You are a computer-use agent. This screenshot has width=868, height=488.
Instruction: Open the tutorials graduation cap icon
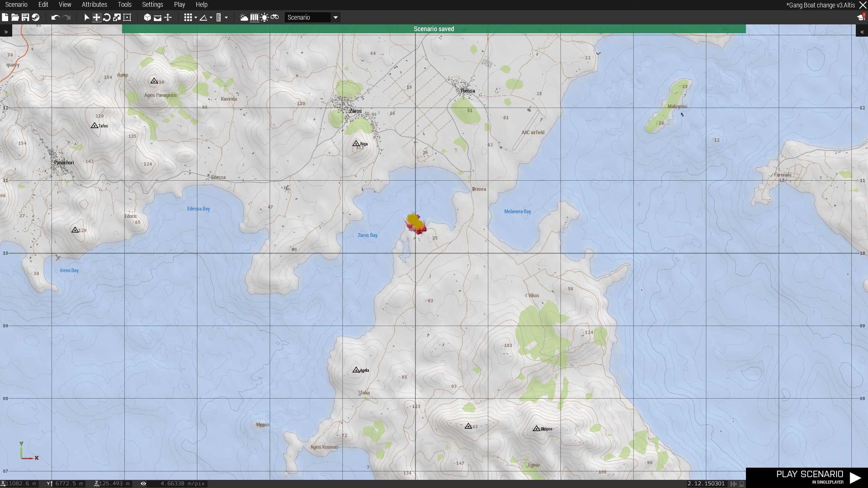(861, 17)
